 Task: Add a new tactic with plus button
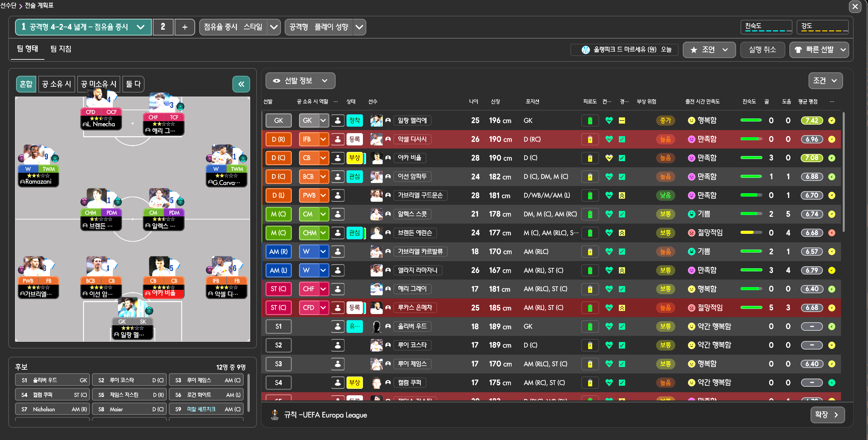pos(185,27)
